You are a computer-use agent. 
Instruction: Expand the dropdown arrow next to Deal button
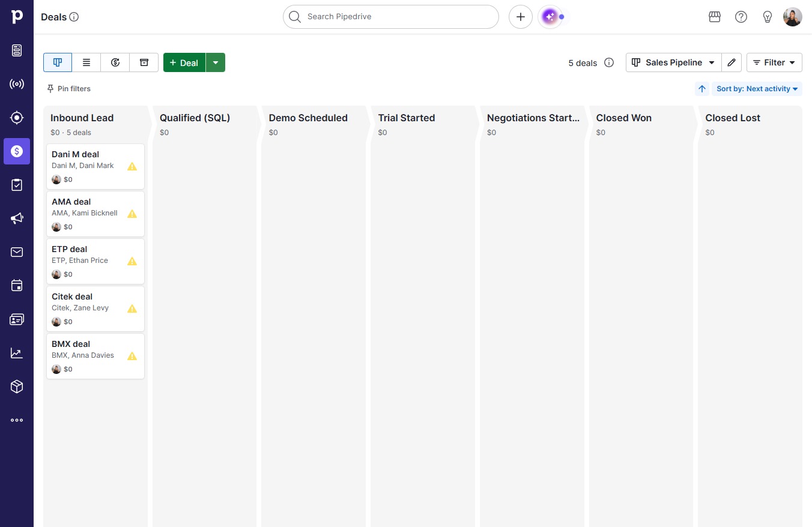[x=216, y=62]
